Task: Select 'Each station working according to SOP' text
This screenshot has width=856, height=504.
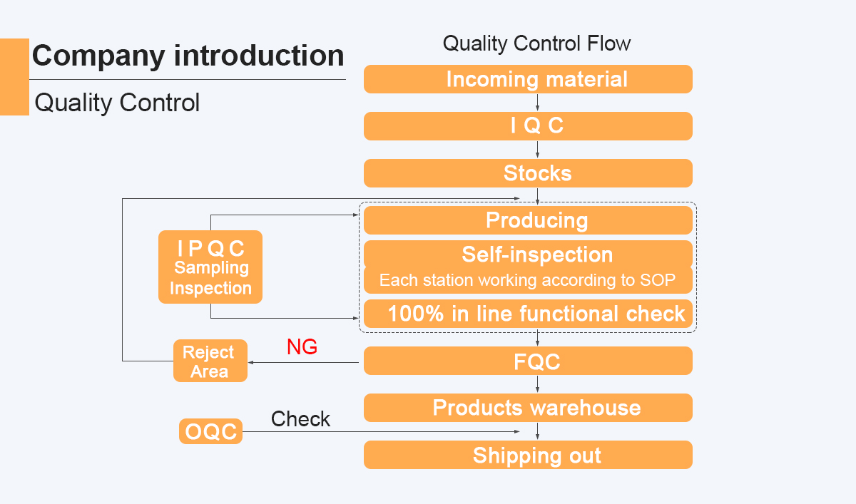Action: 527,280
